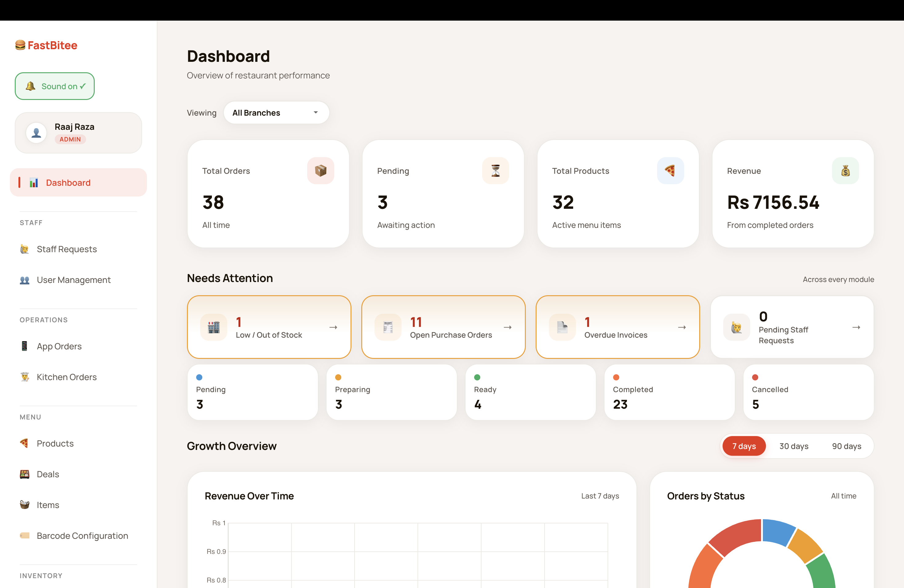
Task: Click the Dashboard bar chart icon
Action: (34, 183)
